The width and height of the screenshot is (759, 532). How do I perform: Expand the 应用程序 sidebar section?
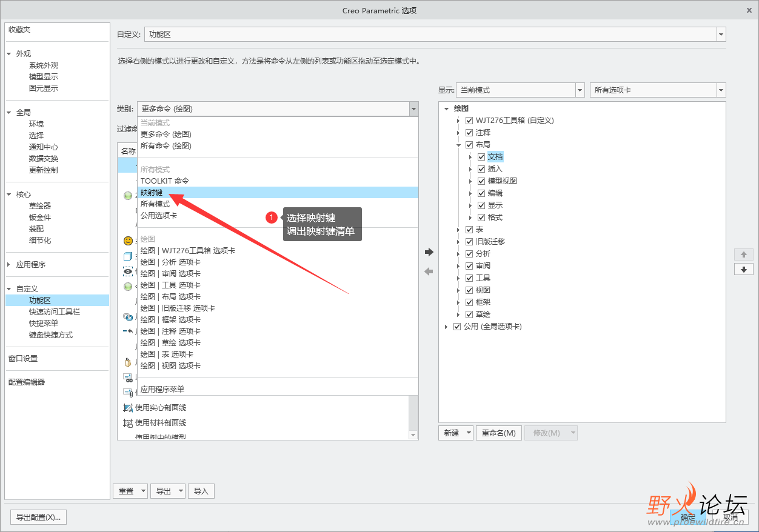pos(9,265)
